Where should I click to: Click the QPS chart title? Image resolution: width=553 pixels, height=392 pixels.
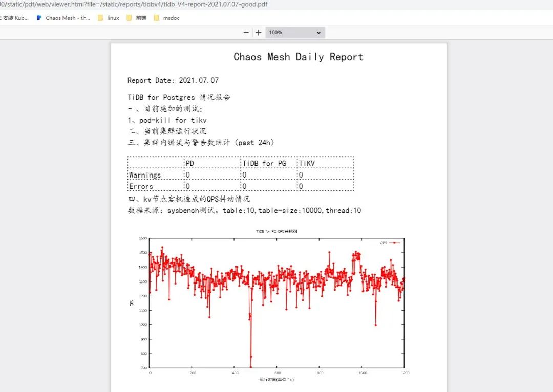point(276,231)
